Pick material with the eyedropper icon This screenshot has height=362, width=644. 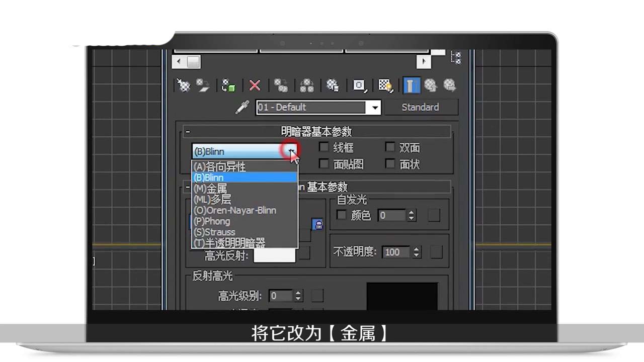click(x=243, y=107)
